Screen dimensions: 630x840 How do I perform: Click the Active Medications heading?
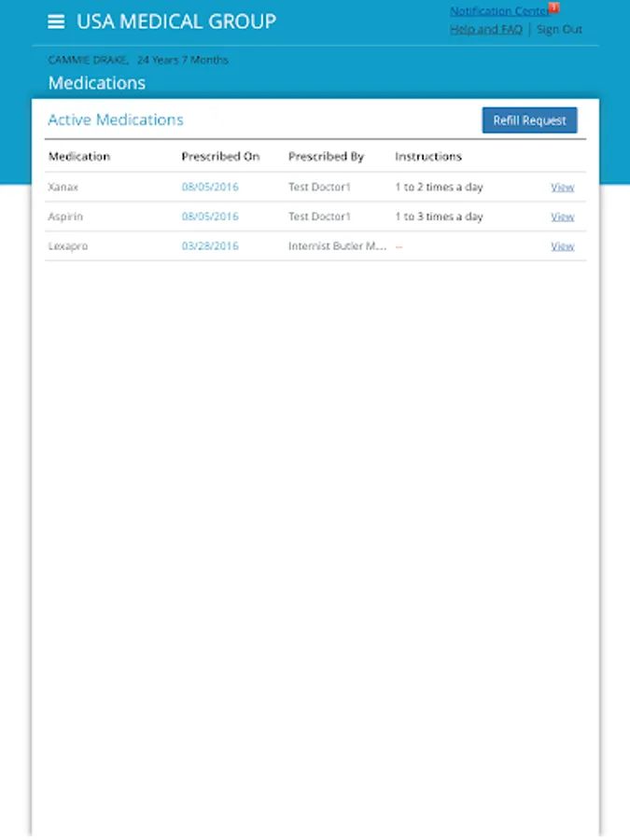116,119
